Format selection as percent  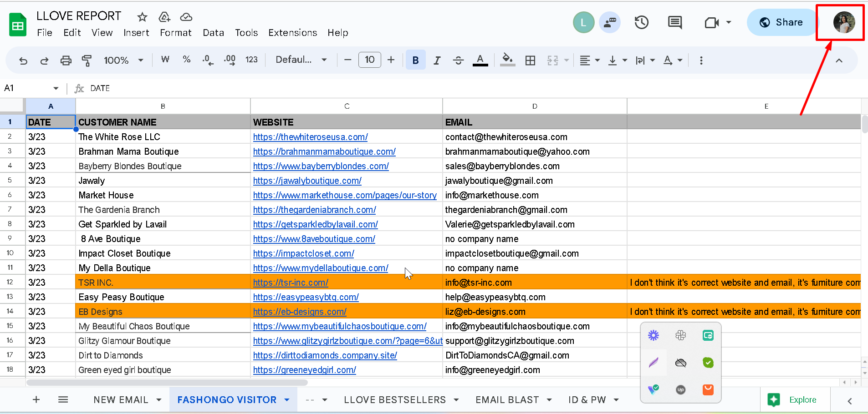click(187, 60)
